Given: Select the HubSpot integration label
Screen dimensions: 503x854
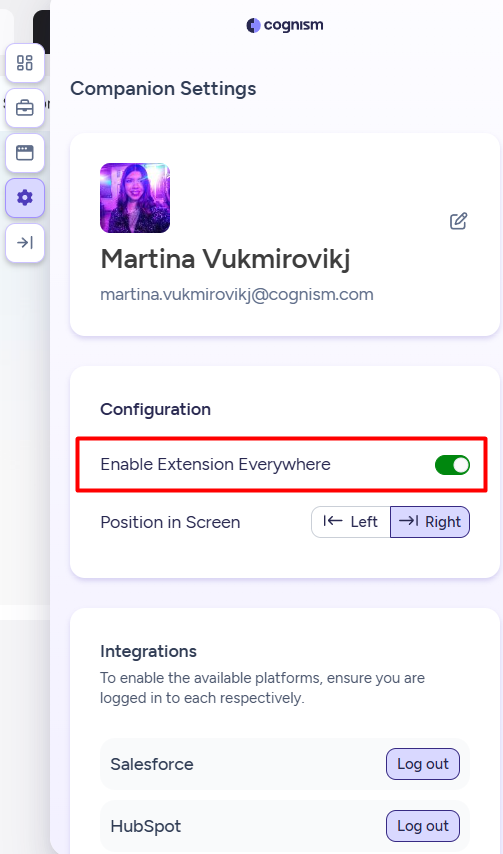Looking at the screenshot, I should pyautogui.click(x=146, y=826).
